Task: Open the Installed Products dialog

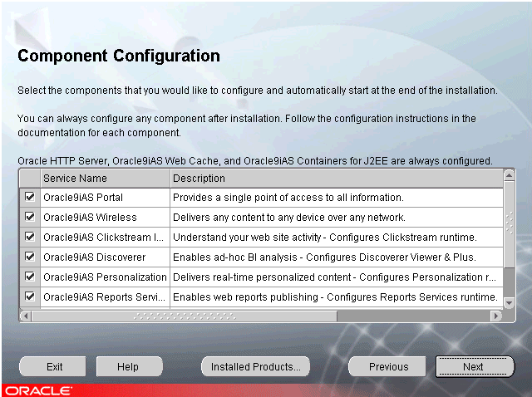Action: (x=255, y=366)
